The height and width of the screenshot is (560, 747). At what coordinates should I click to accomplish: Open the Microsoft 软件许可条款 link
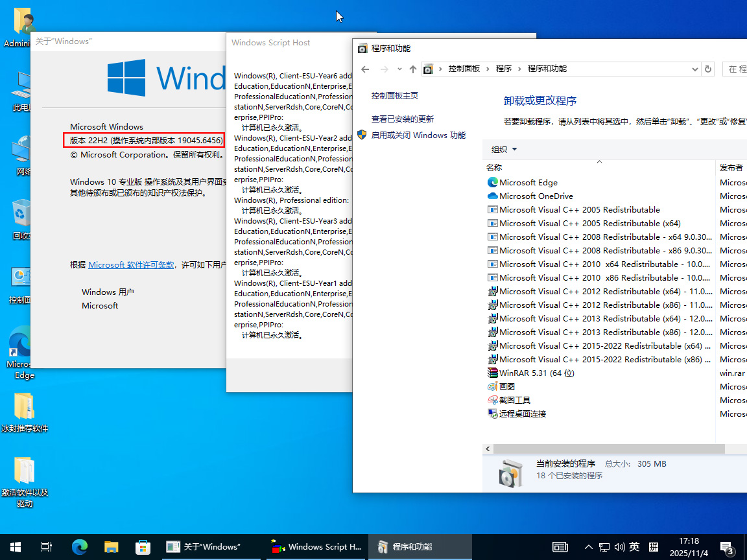point(131,265)
